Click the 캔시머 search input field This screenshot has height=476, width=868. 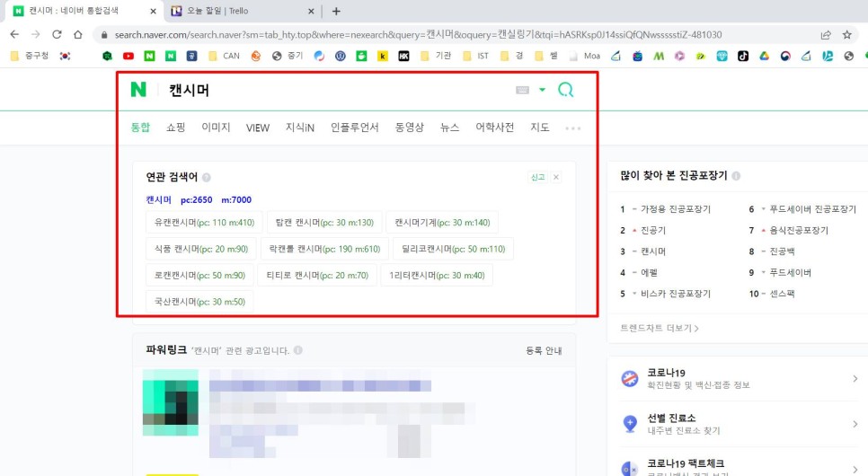point(338,90)
